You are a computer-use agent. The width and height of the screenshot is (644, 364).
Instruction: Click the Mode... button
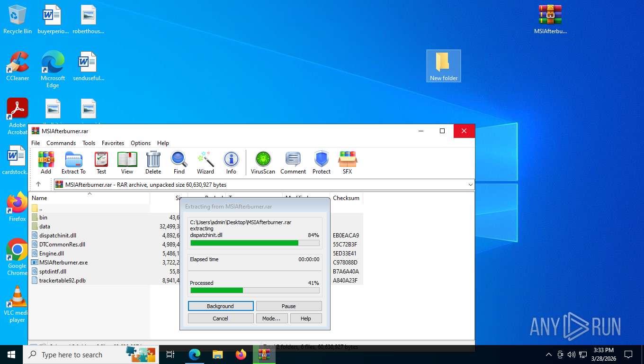[271, 318]
